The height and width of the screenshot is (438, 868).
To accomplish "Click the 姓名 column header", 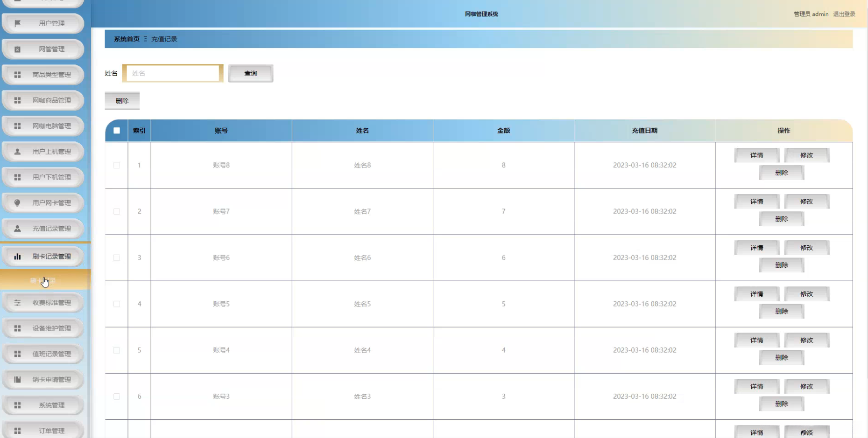I will pos(362,131).
